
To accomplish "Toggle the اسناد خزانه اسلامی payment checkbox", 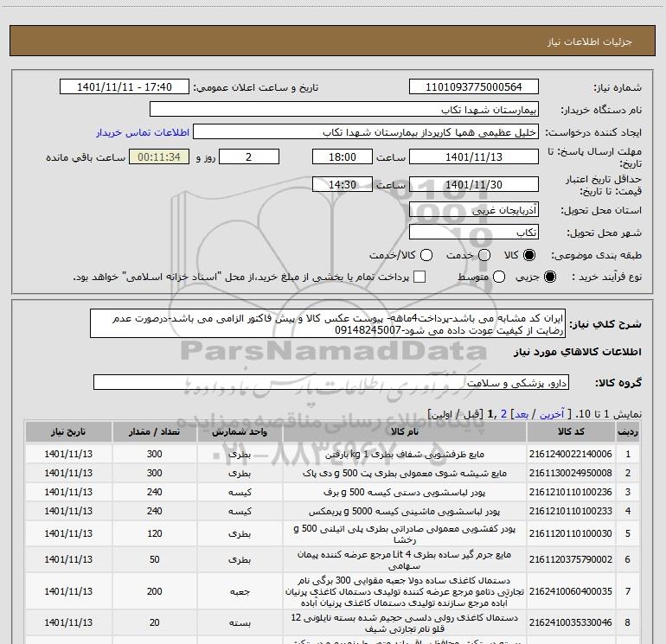I will coord(419,277).
